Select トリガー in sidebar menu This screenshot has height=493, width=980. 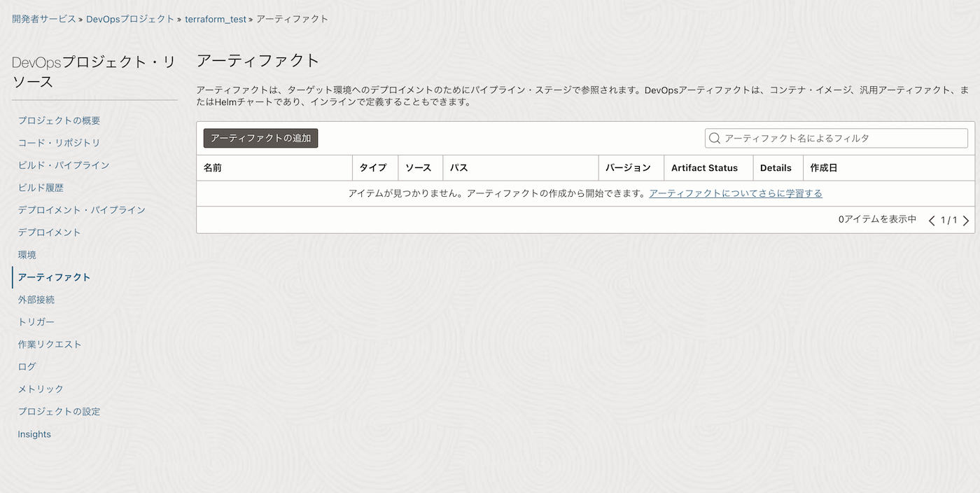pyautogui.click(x=36, y=322)
